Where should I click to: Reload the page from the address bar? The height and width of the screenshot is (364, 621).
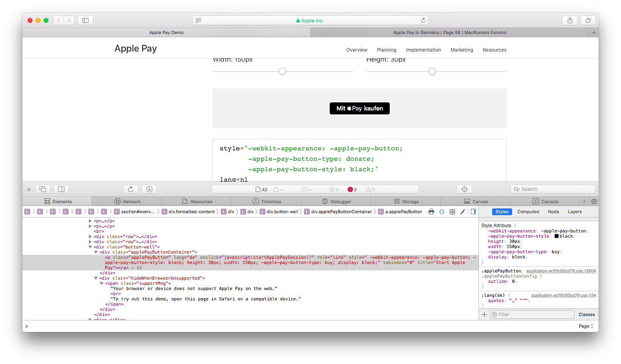coord(423,20)
